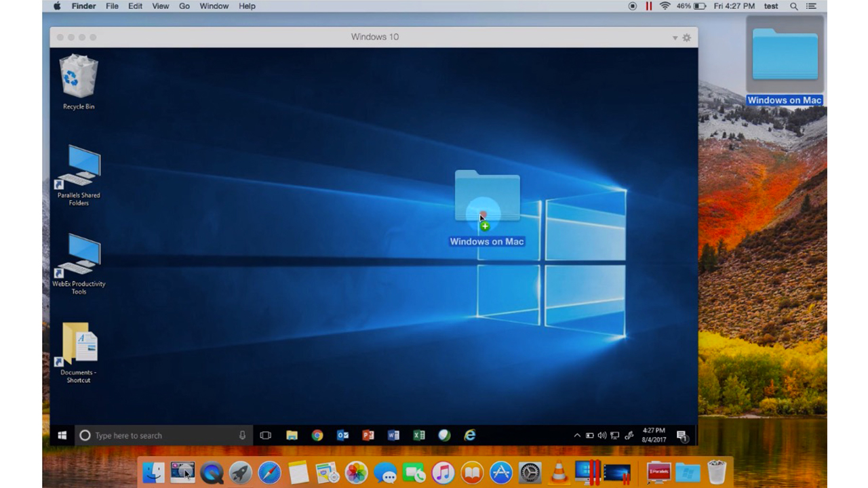Open the Go menu in menu bar

(184, 6)
